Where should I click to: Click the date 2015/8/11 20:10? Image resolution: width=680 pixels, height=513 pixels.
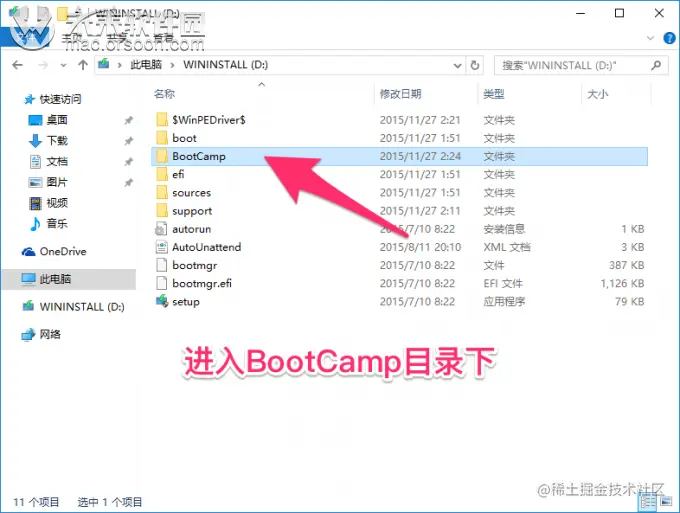tap(420, 247)
